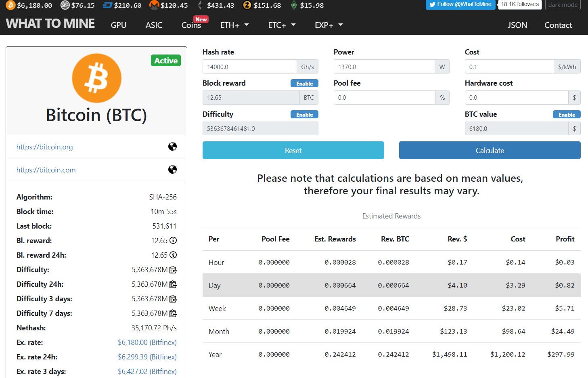Expand the EXP+ dropdown menu
This screenshot has height=378, width=588.
pyautogui.click(x=329, y=25)
